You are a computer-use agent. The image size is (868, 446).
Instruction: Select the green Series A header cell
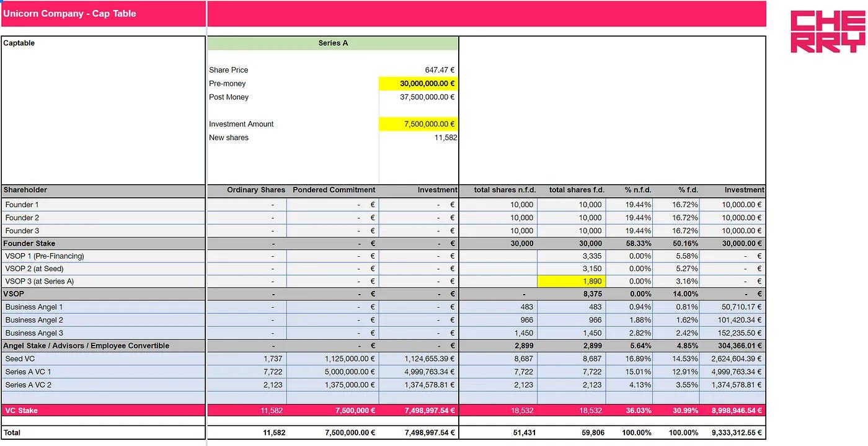(x=333, y=43)
